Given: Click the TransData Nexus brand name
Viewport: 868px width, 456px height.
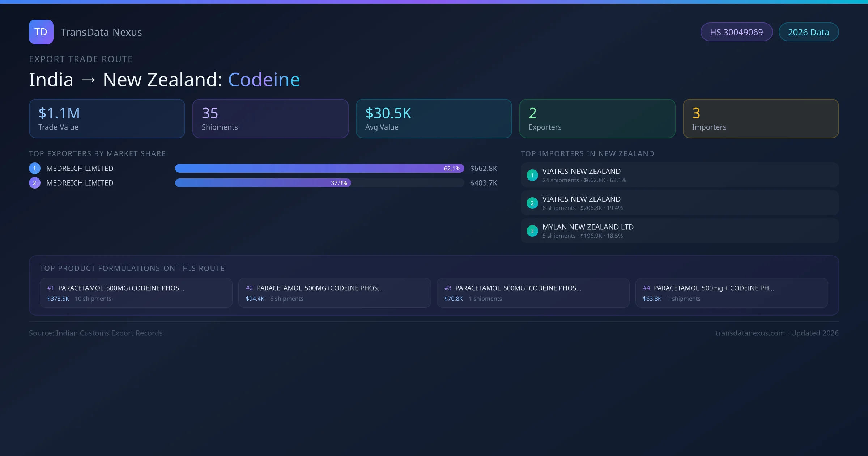Looking at the screenshot, I should coord(101,32).
